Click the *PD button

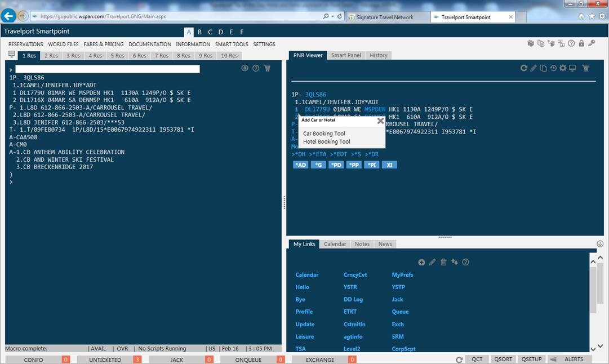[x=336, y=165]
